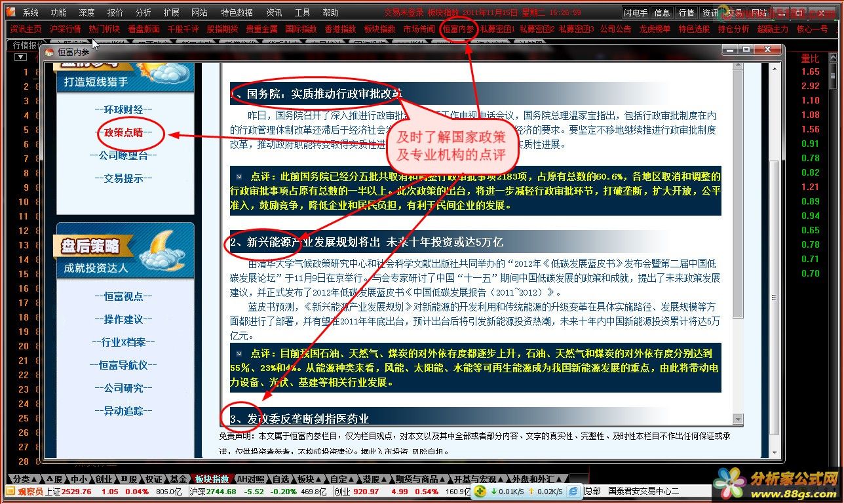Screen dimensions: 844x504
Task: Select 公司公告 in the red toolbar
Action: [615, 29]
